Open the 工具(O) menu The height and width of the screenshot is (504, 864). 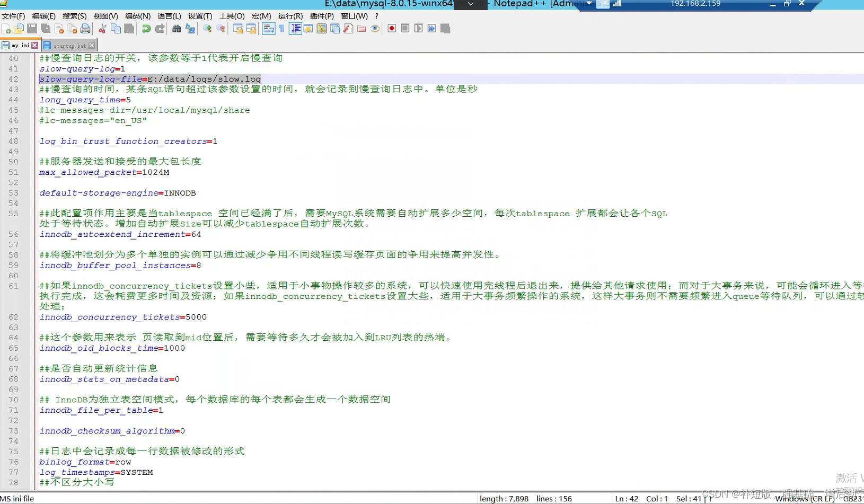pyautogui.click(x=232, y=16)
